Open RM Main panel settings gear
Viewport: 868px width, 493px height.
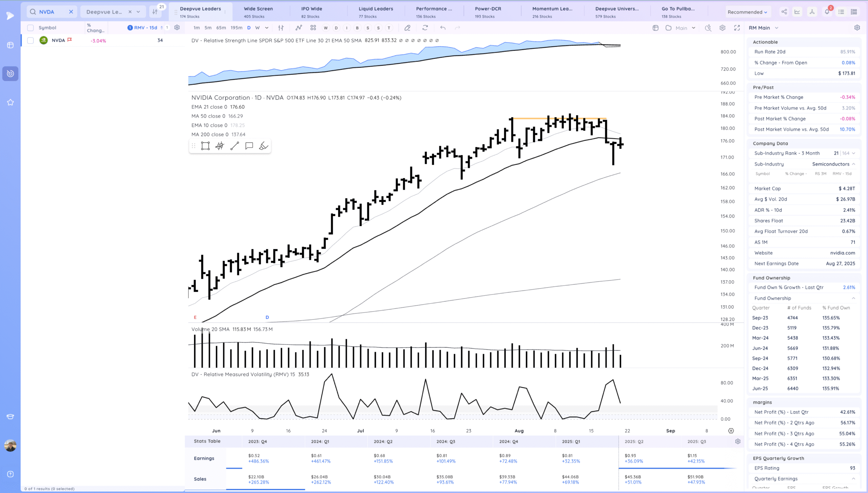(x=857, y=28)
